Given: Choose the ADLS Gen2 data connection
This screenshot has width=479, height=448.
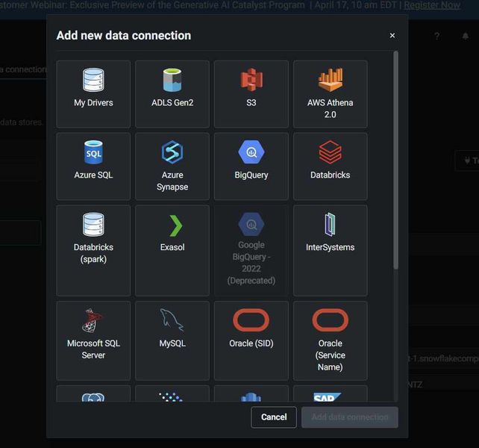Looking at the screenshot, I should coord(172,94).
